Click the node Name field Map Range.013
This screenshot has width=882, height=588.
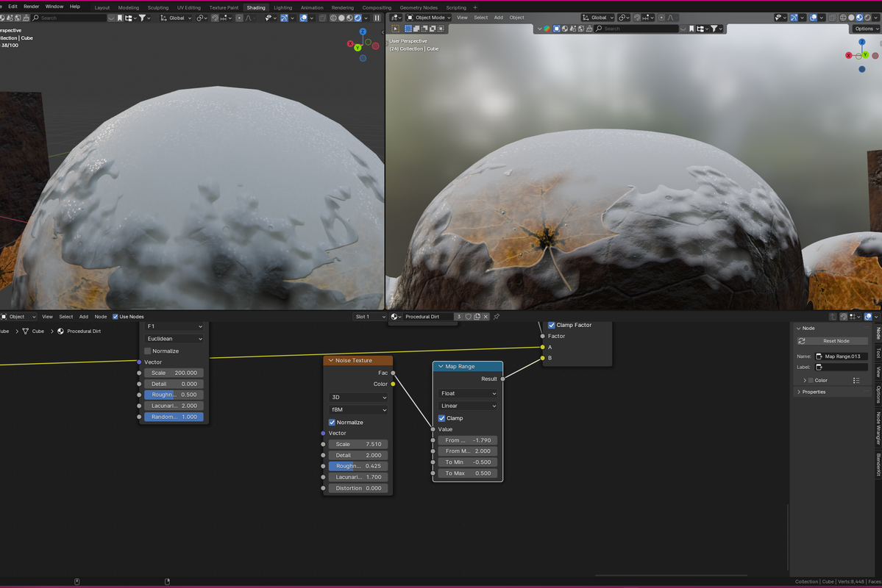[841, 356]
